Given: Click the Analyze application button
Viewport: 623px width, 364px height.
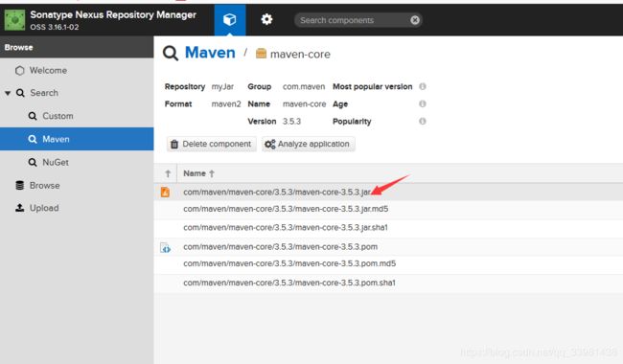Looking at the screenshot, I should pos(309,144).
